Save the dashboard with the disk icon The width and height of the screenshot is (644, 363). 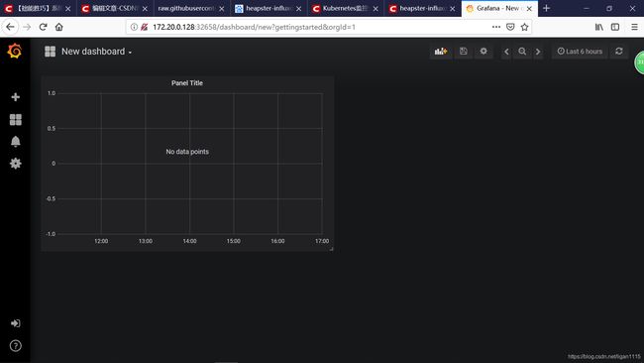(x=464, y=52)
